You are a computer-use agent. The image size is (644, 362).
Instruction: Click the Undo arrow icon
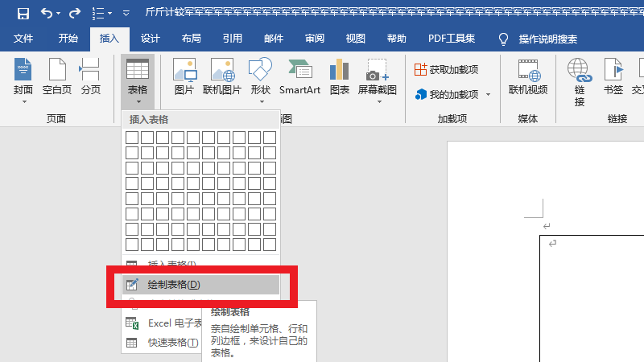pos(47,13)
